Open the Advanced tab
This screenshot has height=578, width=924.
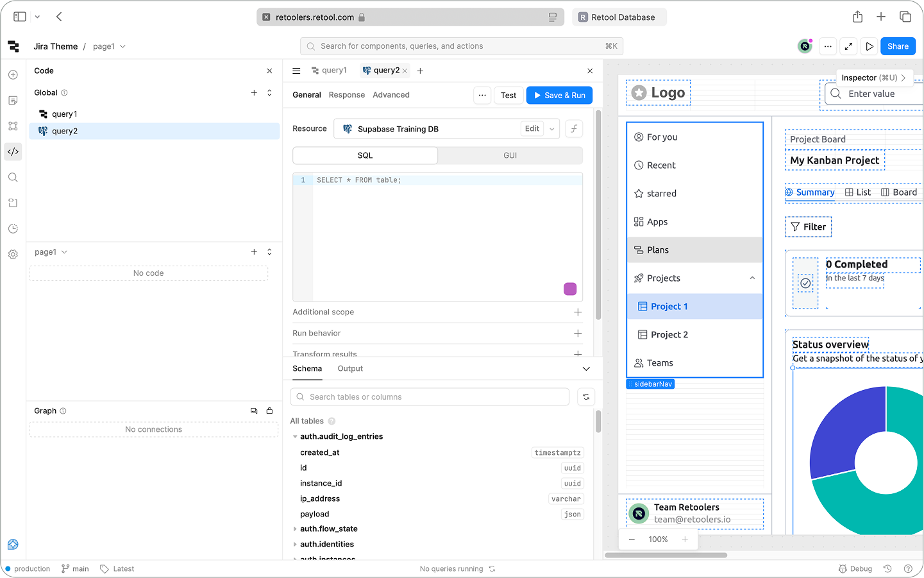[x=391, y=95]
